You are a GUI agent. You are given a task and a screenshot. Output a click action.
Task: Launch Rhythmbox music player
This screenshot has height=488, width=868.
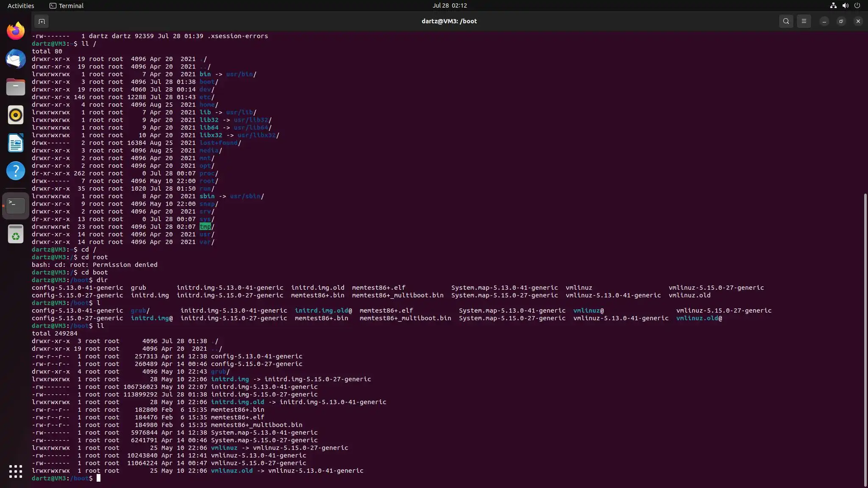point(16,115)
